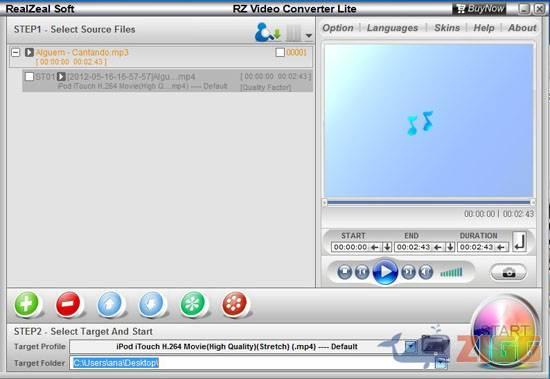Click the START time field 00:00:00
This screenshot has height=379, width=550.
[350, 247]
